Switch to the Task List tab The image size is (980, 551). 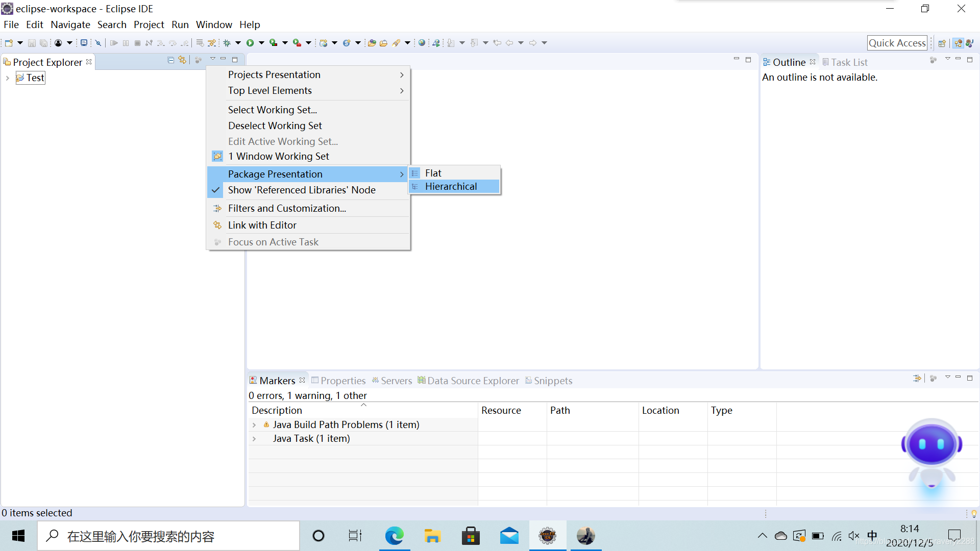[x=848, y=62]
